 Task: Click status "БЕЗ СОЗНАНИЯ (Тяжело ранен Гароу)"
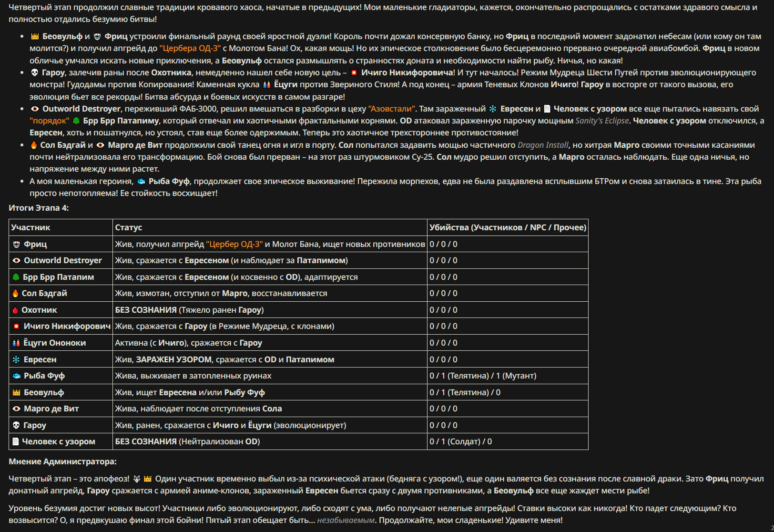click(189, 310)
